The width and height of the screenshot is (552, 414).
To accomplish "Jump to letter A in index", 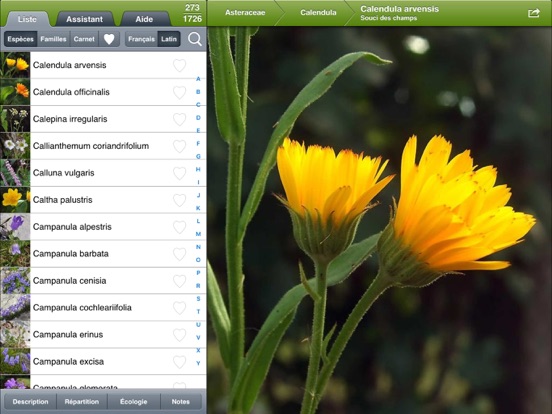I will [198, 79].
